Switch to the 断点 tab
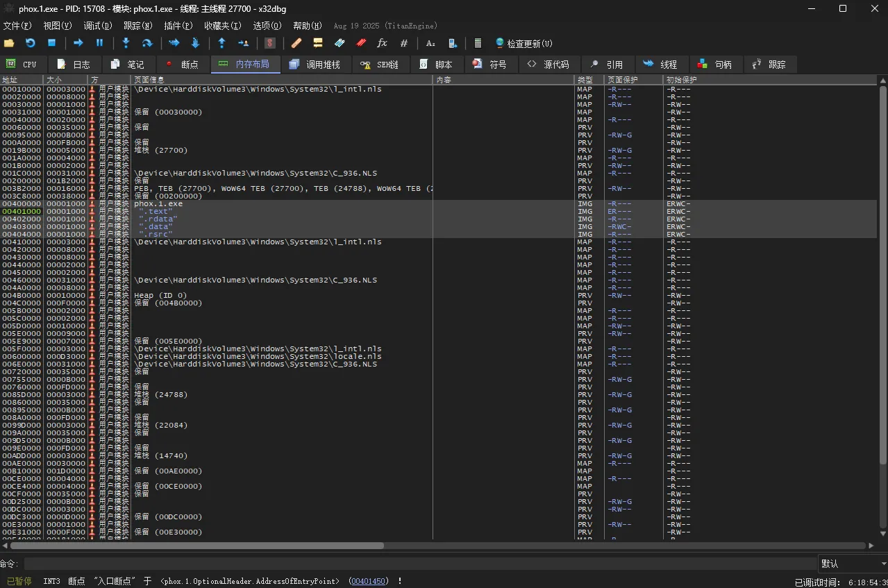 pyautogui.click(x=183, y=64)
